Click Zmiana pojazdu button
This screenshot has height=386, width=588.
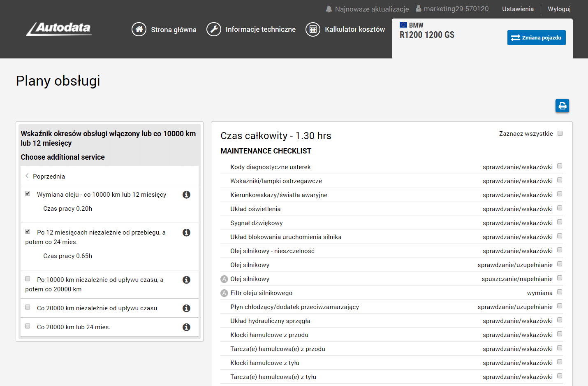pyautogui.click(x=536, y=37)
